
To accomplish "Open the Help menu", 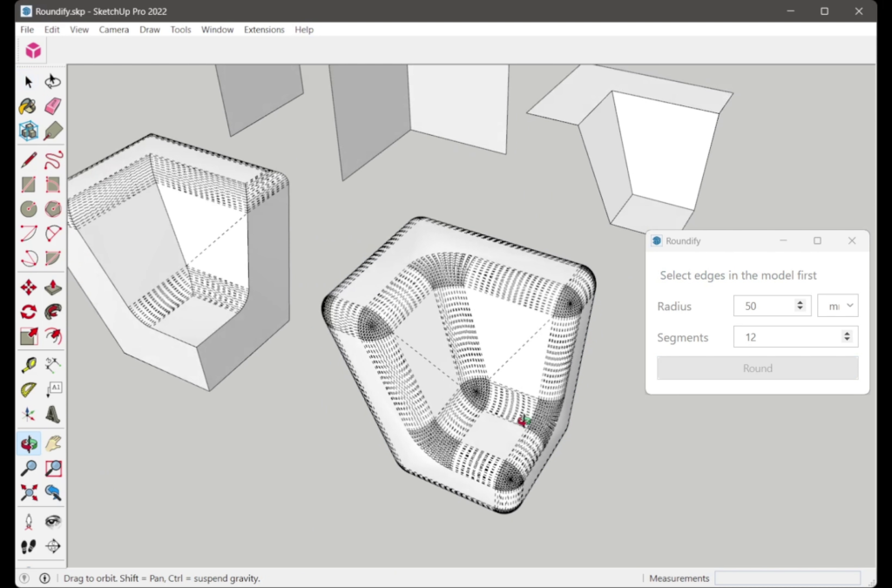I will 304,30.
